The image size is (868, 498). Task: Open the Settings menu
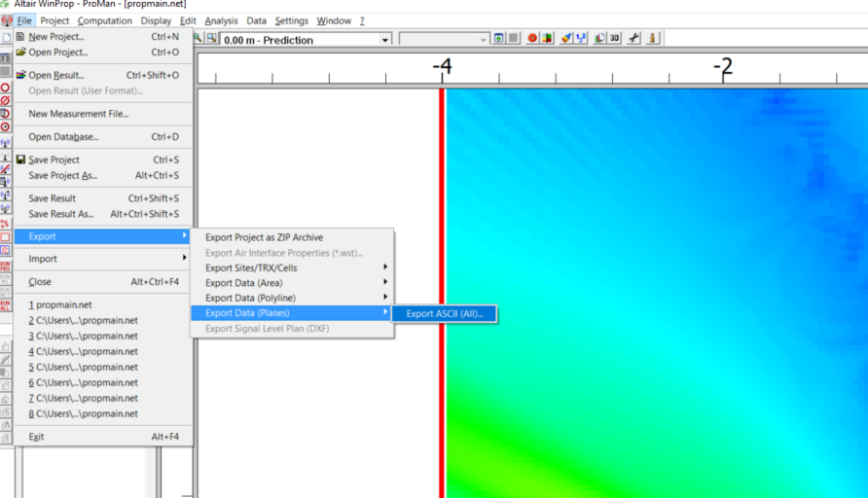pyautogui.click(x=291, y=20)
